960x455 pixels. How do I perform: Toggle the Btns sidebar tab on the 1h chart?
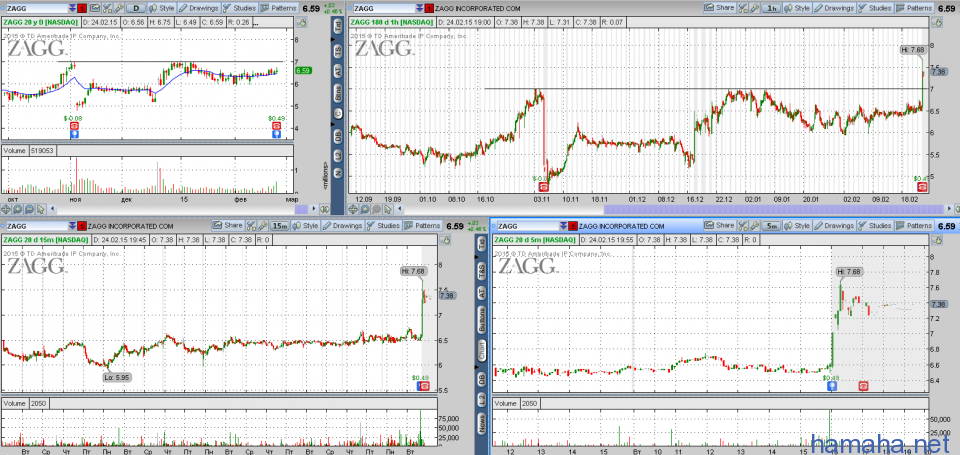[338, 93]
